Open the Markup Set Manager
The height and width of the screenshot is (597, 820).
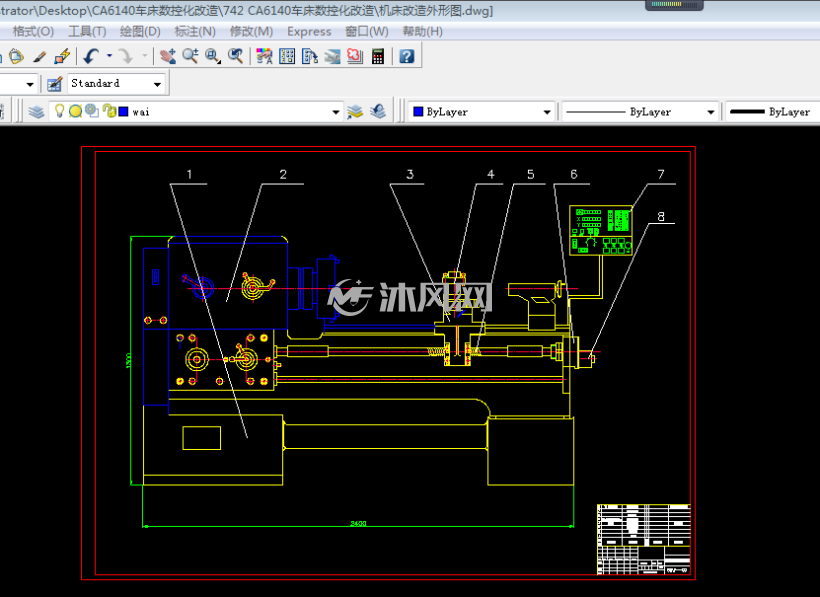point(355,56)
